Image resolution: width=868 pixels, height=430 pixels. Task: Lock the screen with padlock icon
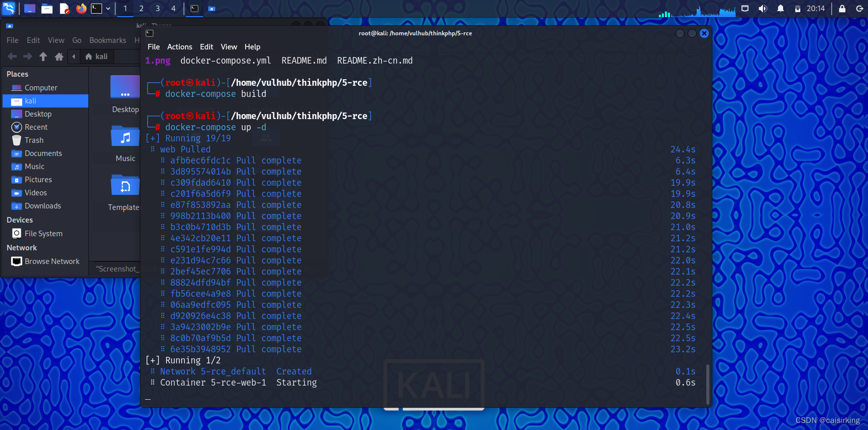tap(842, 9)
